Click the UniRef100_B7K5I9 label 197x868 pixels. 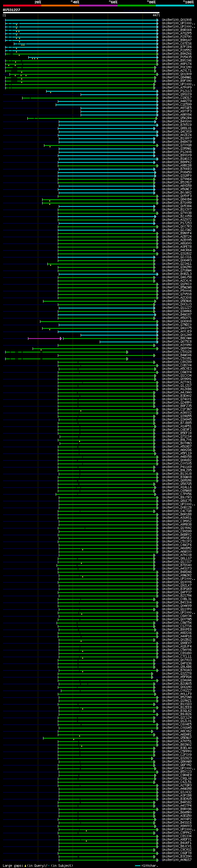pos(176,125)
